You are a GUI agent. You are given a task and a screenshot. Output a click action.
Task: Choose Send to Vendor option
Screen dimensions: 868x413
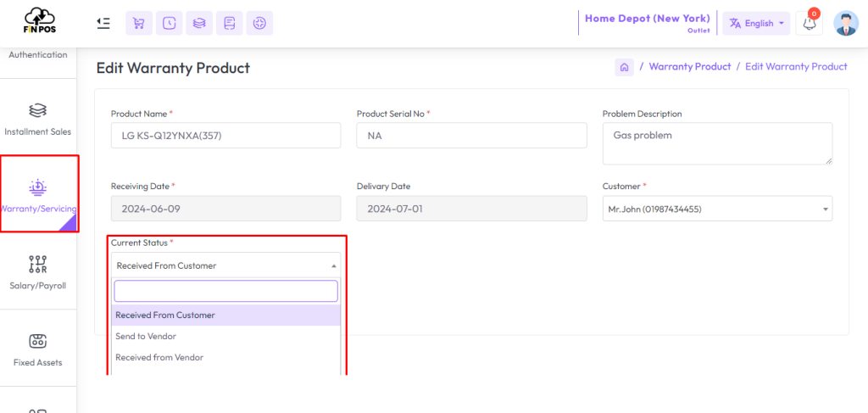(x=225, y=336)
